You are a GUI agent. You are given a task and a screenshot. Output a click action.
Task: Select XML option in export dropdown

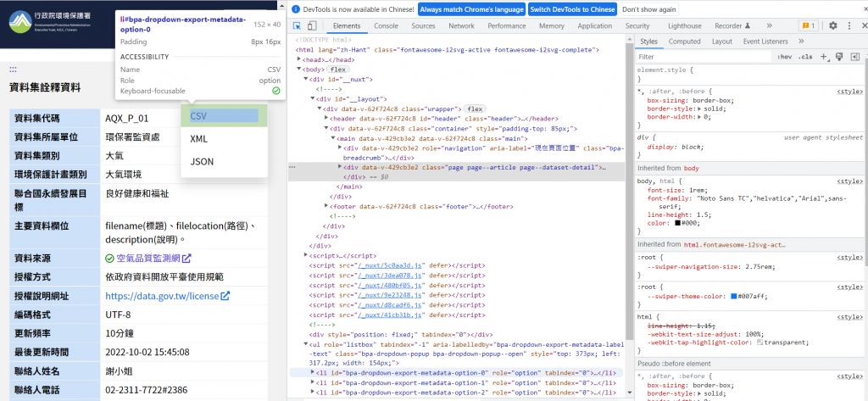pos(224,138)
